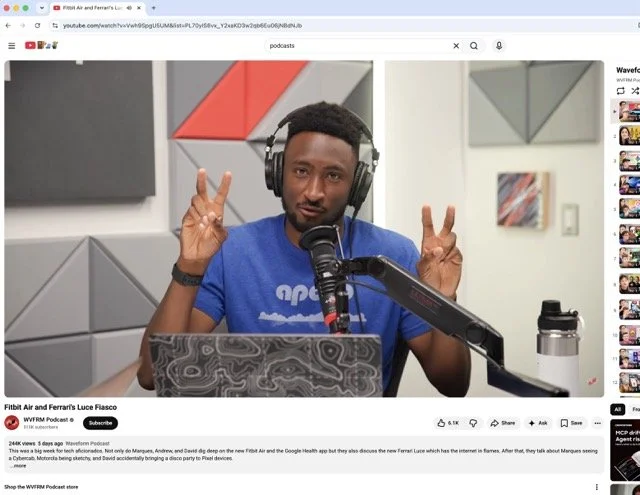Toggle loop playlist
Viewport: 640px width, 495px height.
[620, 91]
